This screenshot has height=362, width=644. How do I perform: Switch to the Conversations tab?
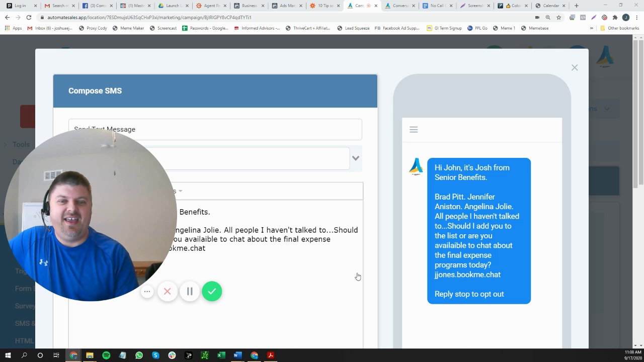click(x=400, y=6)
